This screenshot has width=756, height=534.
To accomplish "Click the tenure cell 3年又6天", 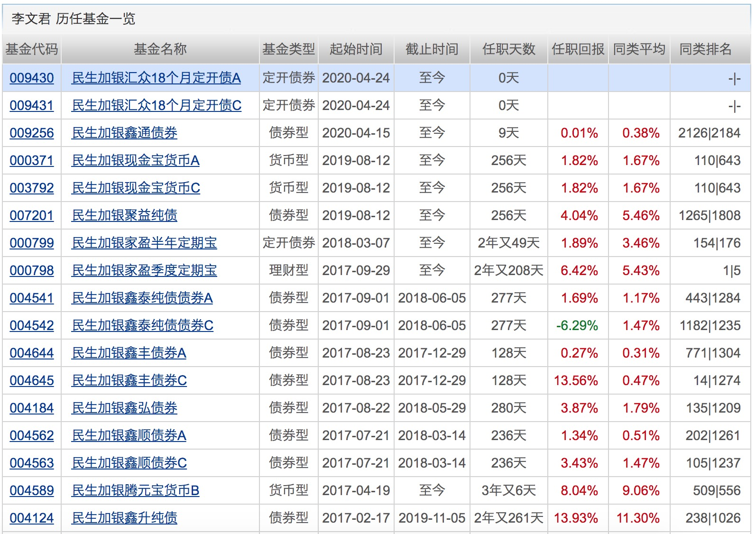I will pos(509,490).
